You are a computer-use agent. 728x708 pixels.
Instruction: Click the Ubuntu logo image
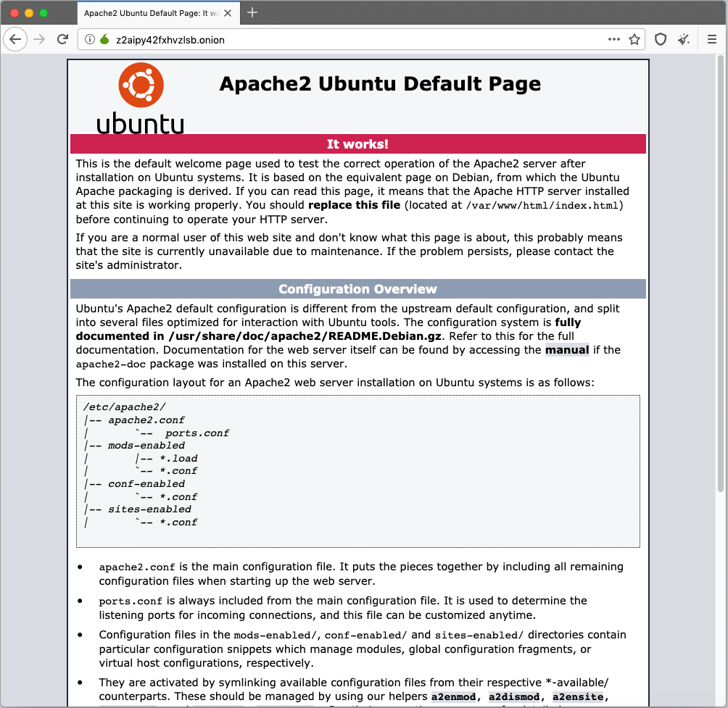tap(141, 99)
